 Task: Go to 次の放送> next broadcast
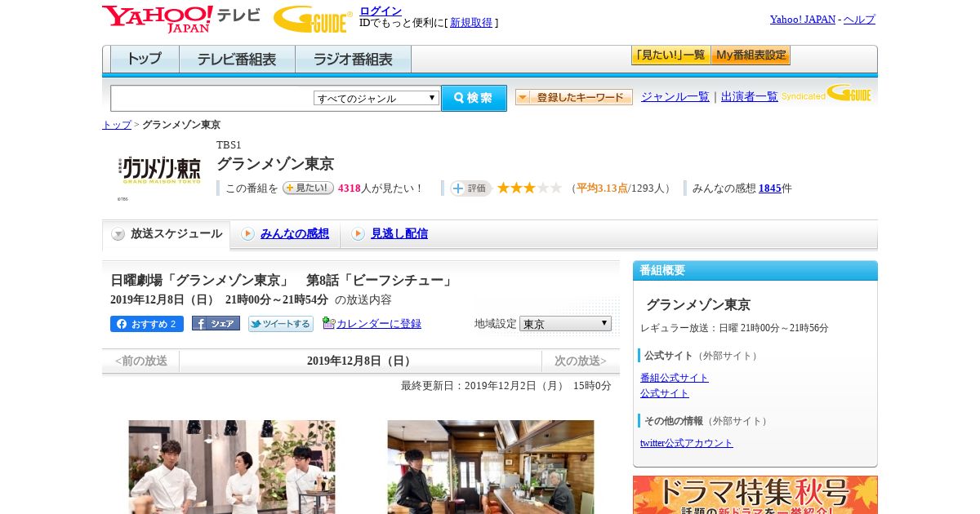(x=581, y=361)
